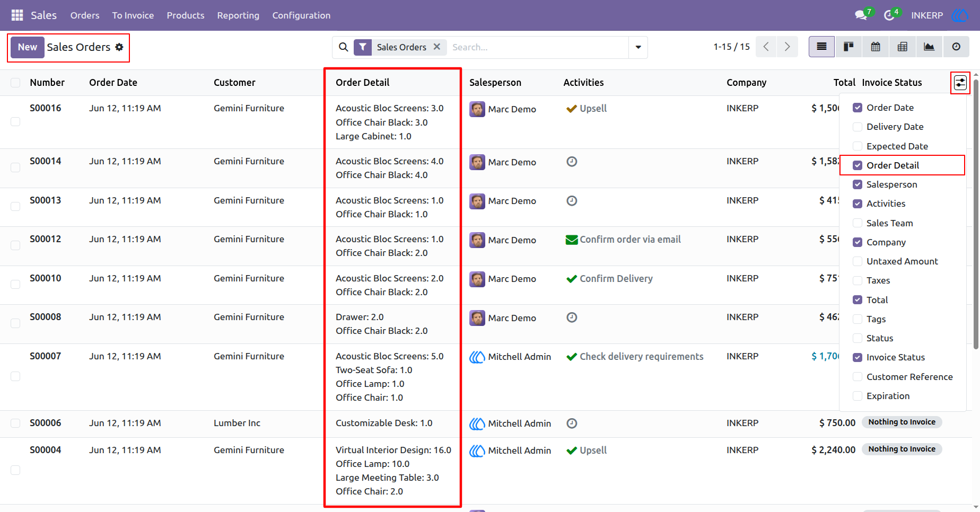Click the clock activity icon for S00006
980x512 pixels.
pos(572,423)
